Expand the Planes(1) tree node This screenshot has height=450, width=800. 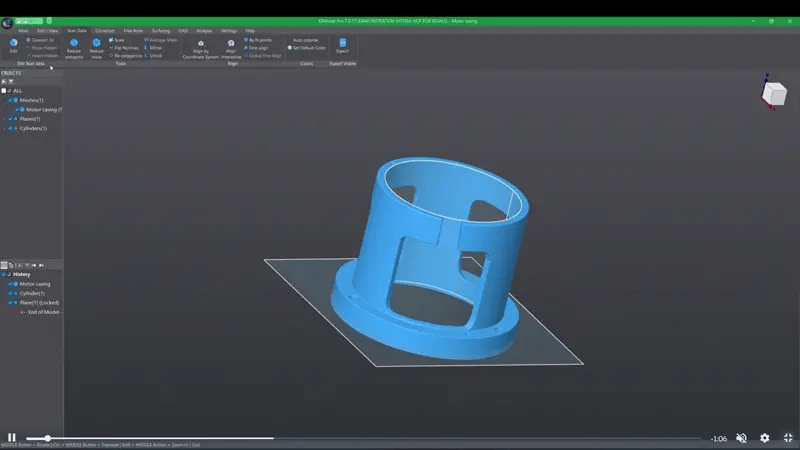[4, 119]
